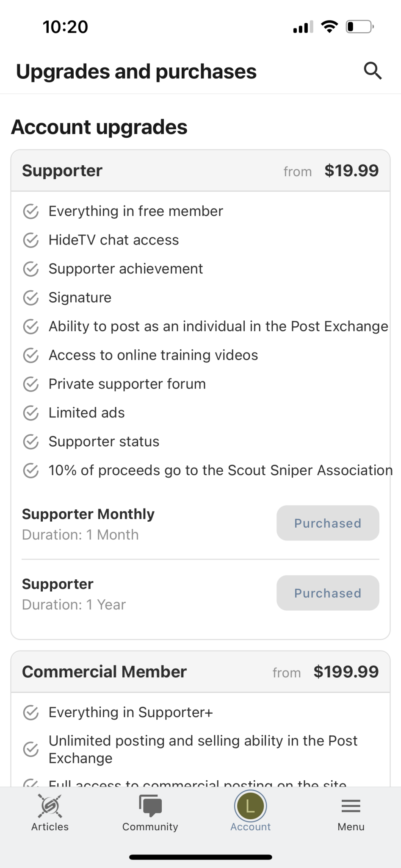The image size is (401, 868).
Task: Tap the Supporter $19.99 price
Action: pos(351,171)
